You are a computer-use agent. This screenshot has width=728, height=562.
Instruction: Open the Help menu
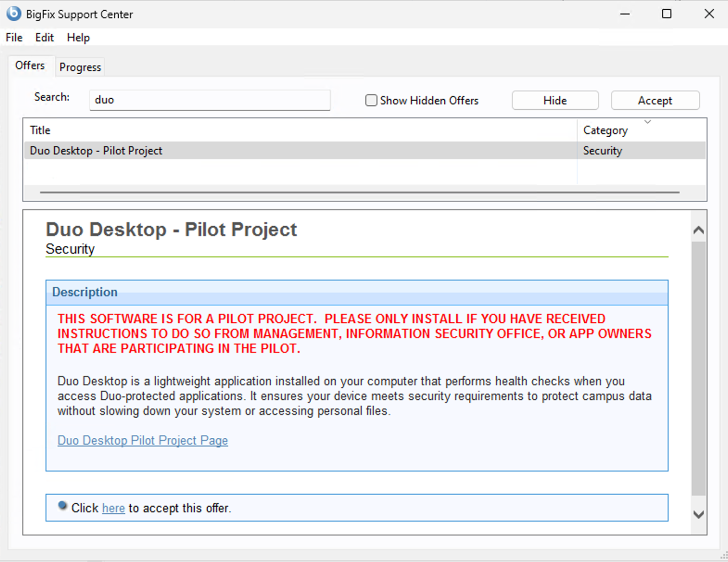tap(78, 38)
